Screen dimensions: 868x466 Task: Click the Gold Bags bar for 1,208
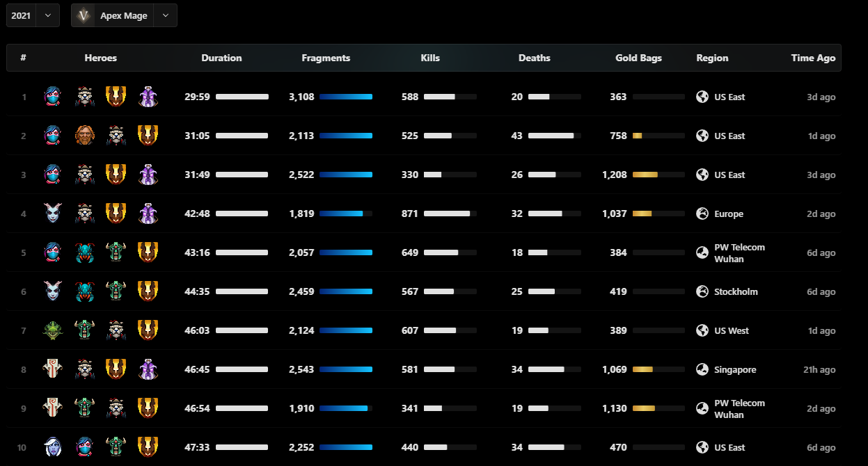point(658,175)
